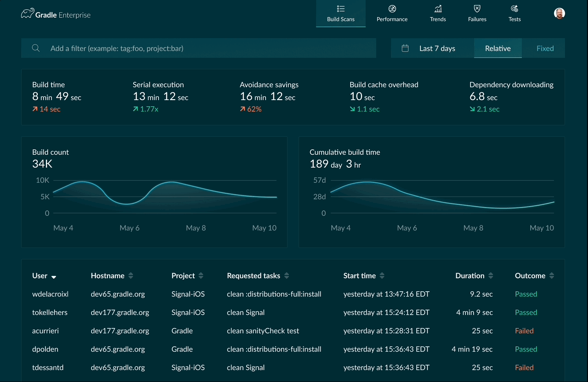Click the search magnifier icon
Viewport: 588px width, 382px height.
tap(36, 48)
